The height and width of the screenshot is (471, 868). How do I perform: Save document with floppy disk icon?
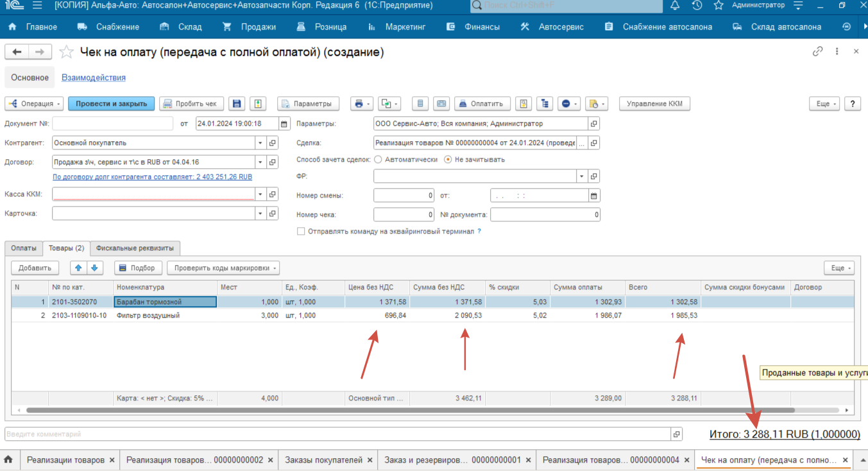237,103
